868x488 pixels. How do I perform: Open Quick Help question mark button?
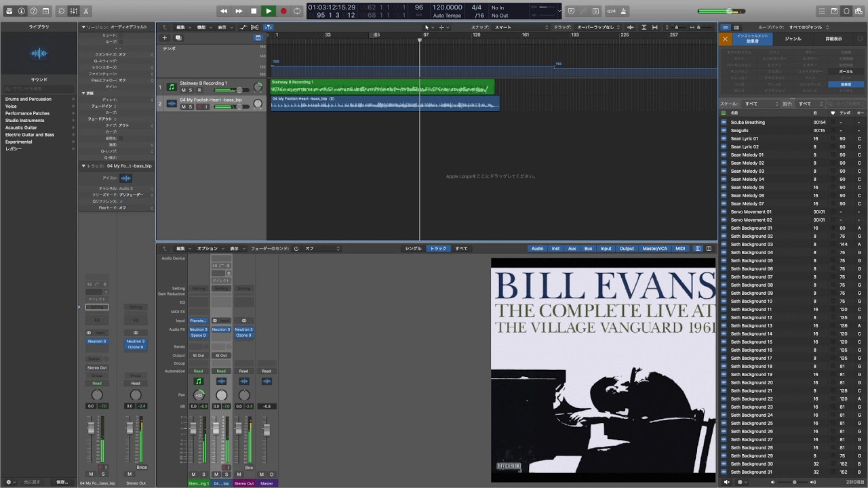click(x=33, y=12)
